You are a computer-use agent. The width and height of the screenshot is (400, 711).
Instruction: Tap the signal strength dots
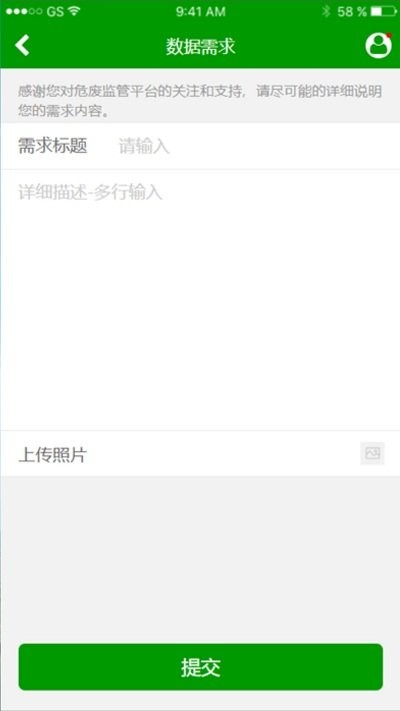[x=24, y=12]
